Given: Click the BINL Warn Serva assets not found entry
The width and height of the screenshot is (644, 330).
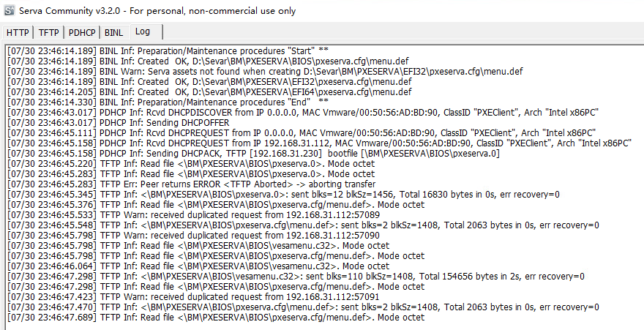Looking at the screenshot, I should tap(265, 72).
